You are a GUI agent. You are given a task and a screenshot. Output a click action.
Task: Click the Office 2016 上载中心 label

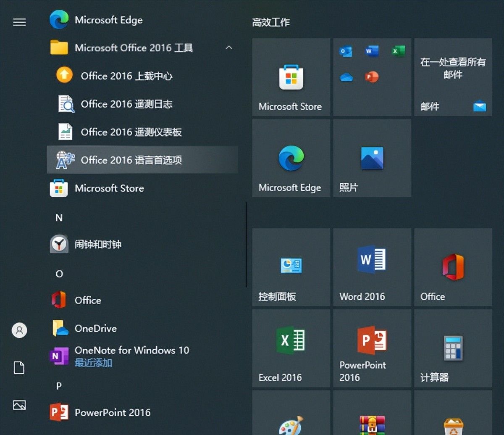coord(126,76)
